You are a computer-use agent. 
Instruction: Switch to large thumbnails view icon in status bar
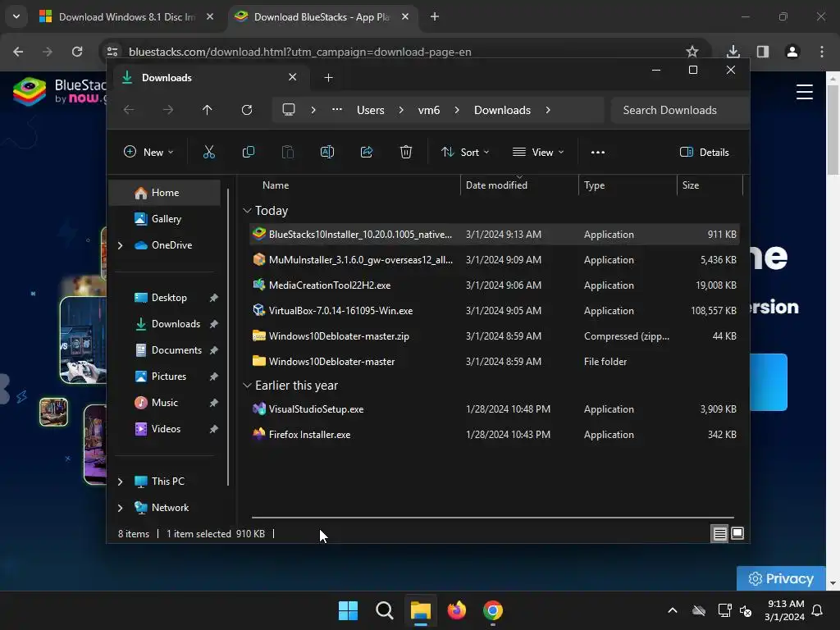pos(737,533)
